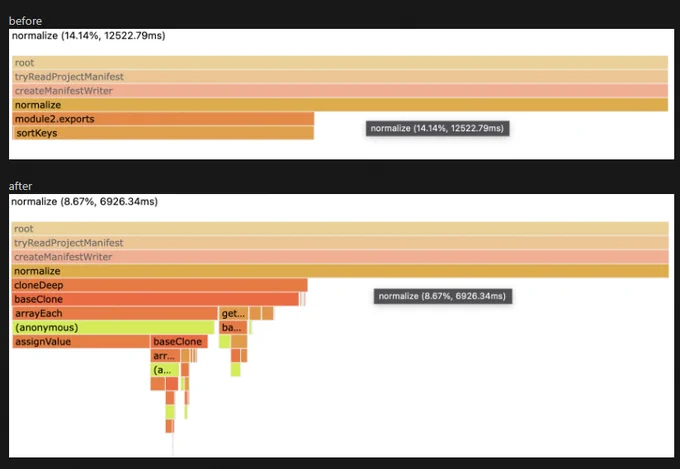Screen dimensions: 680x469
Task: Click root bar in the after flamegraph
Action: pyautogui.click(x=340, y=229)
